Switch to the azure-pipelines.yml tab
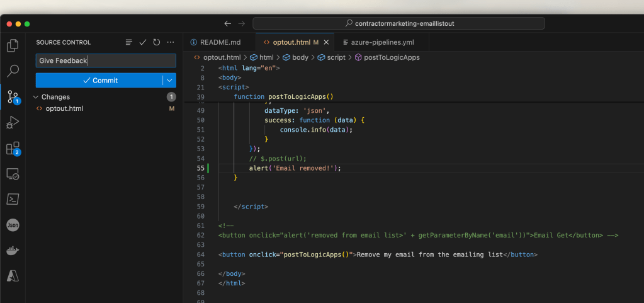 pyautogui.click(x=382, y=42)
